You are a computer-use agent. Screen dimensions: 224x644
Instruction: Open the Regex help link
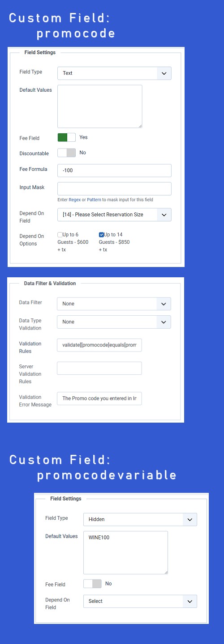[x=74, y=199]
